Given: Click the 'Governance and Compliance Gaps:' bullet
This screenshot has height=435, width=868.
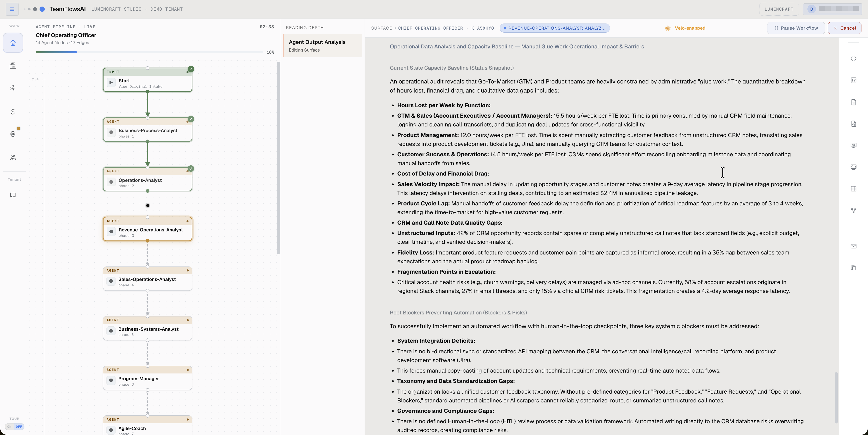Looking at the screenshot, I should pyautogui.click(x=446, y=411).
